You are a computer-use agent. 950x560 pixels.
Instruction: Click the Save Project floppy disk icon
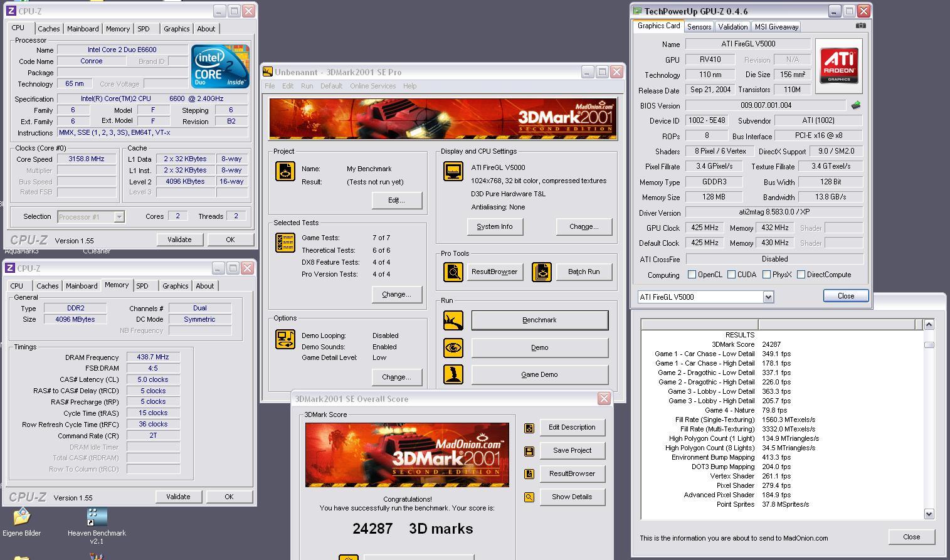[x=529, y=451]
